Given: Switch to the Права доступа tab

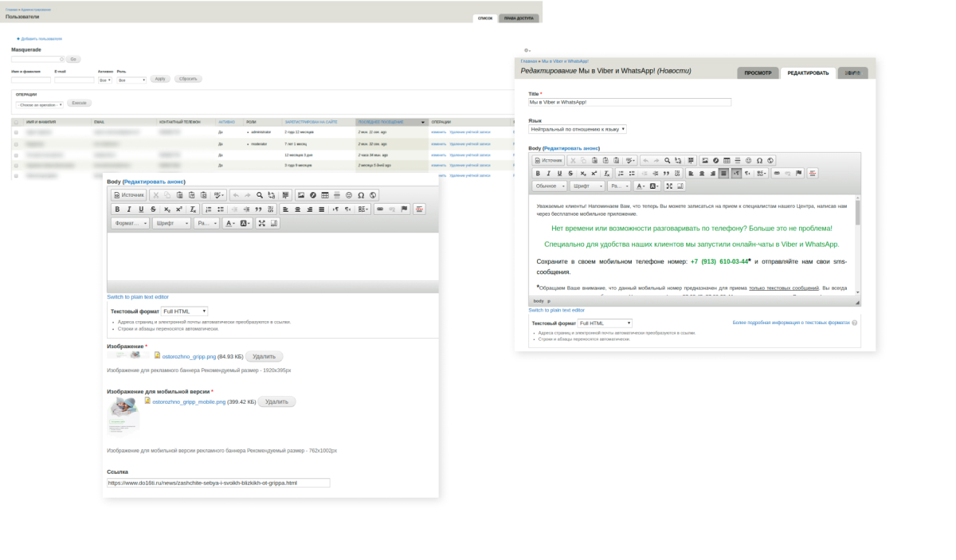Looking at the screenshot, I should [x=519, y=18].
